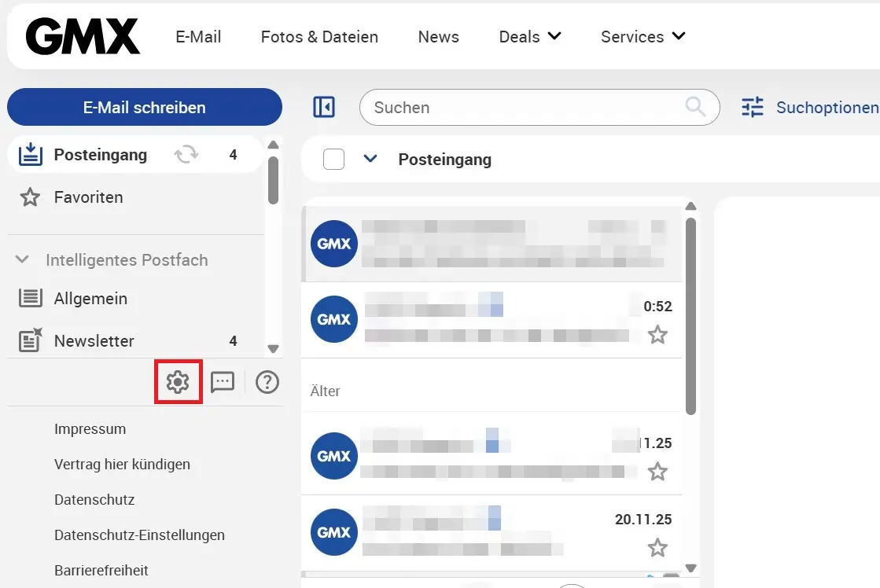This screenshot has height=588, width=880.
Task: Open the Deals dropdown menu
Action: tap(554, 36)
